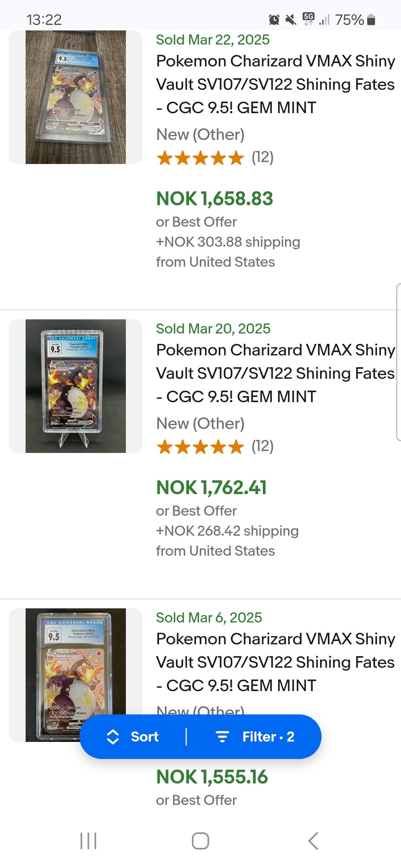
Task: Tap the battery icon in status bar
Action: click(x=371, y=20)
